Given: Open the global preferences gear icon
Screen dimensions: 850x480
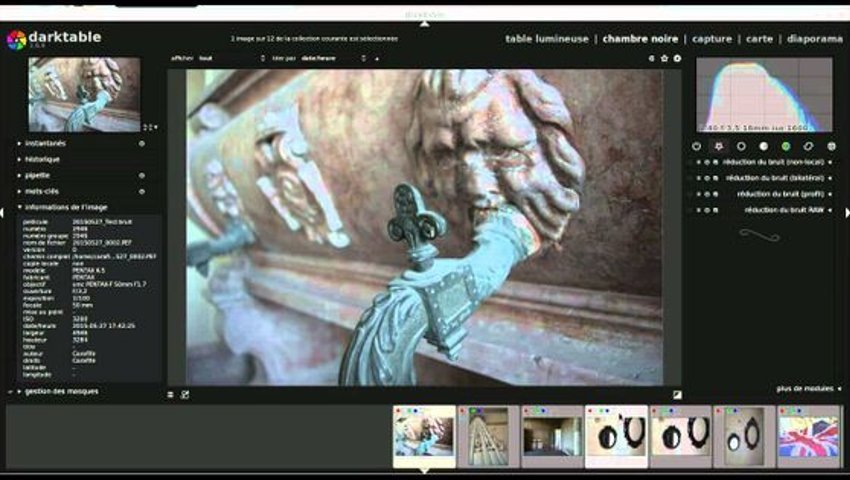Looking at the screenshot, I should pyautogui.click(x=678, y=58).
